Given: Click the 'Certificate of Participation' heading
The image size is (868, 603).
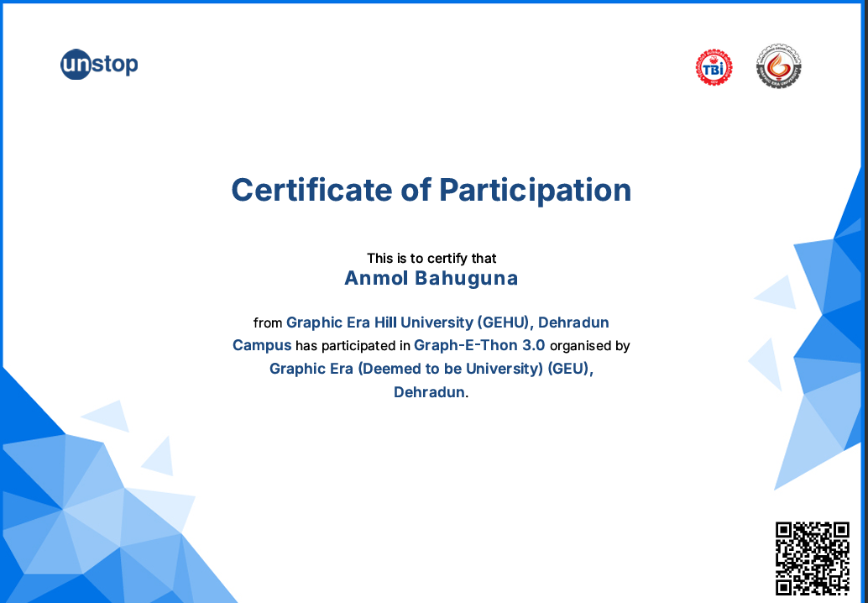Looking at the screenshot, I should click(x=431, y=190).
